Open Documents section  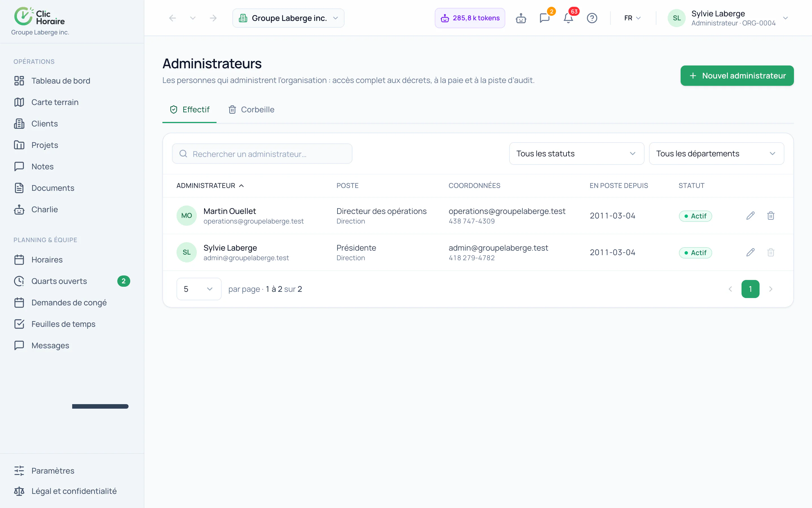coord(72,188)
